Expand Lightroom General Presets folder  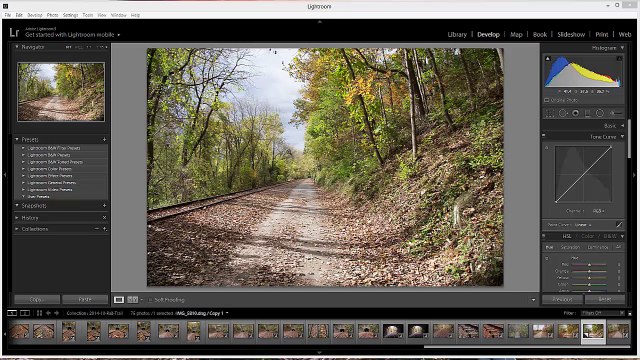[x=23, y=183]
